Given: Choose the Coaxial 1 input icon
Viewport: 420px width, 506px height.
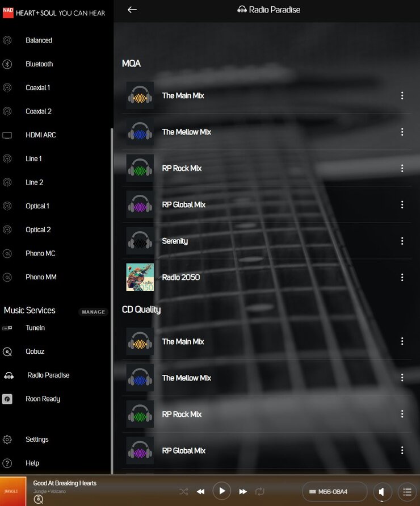Looking at the screenshot, I should [7, 88].
